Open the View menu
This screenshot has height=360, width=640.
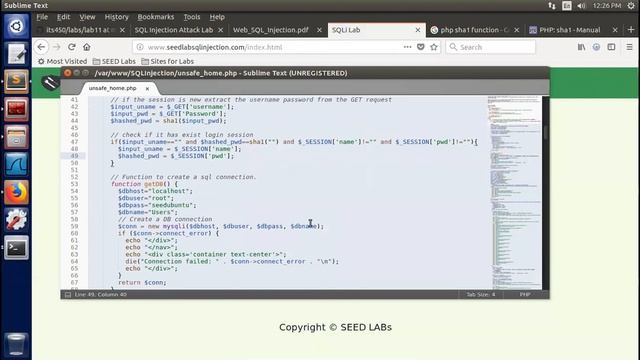point(87,17)
